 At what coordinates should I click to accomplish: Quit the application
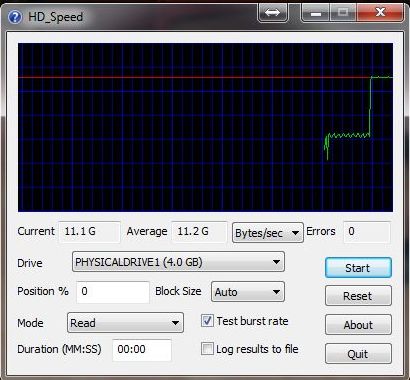pyautogui.click(x=358, y=354)
